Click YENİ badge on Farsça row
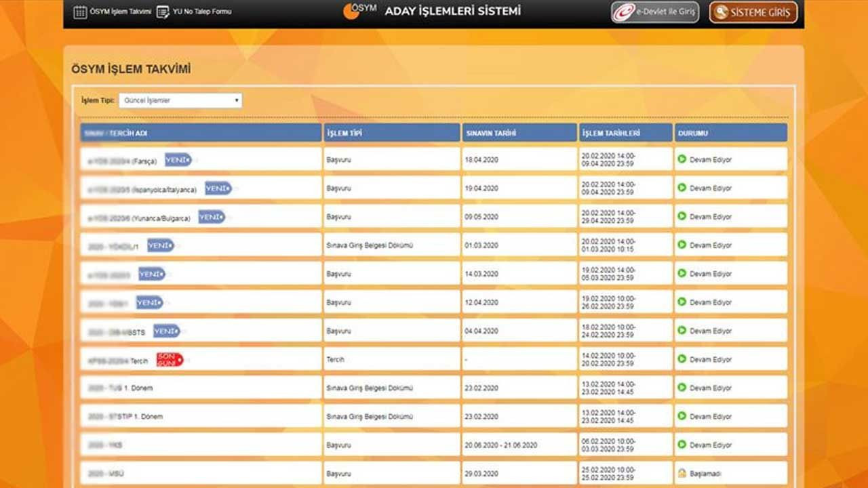Viewport: 868px width, 488px height. coord(178,160)
